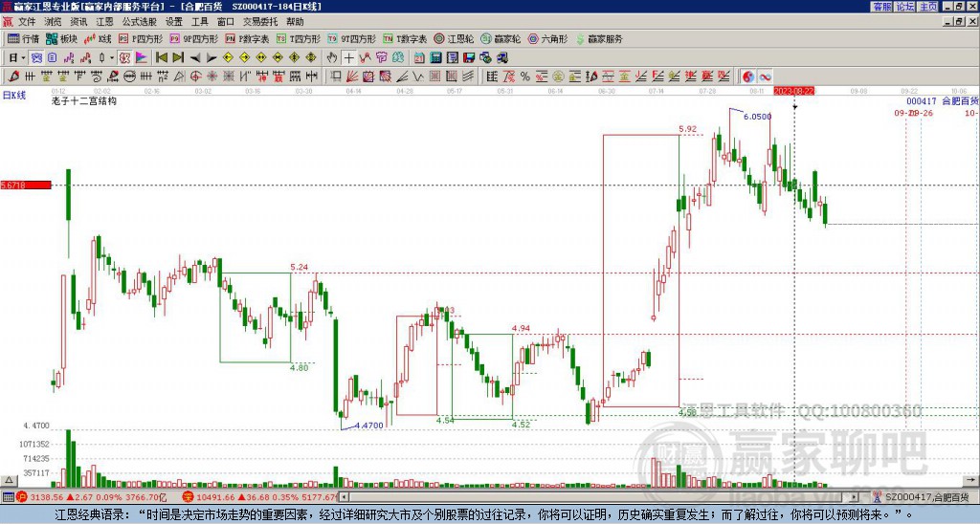Jump to last bar with green end icon
The image size is (980, 524).
178,58
